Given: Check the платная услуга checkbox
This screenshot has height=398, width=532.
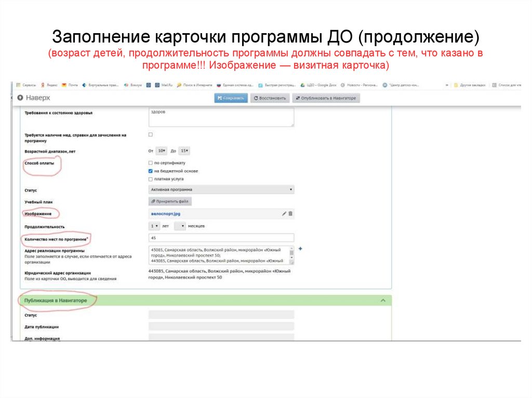Looking at the screenshot, I should pos(150,179).
